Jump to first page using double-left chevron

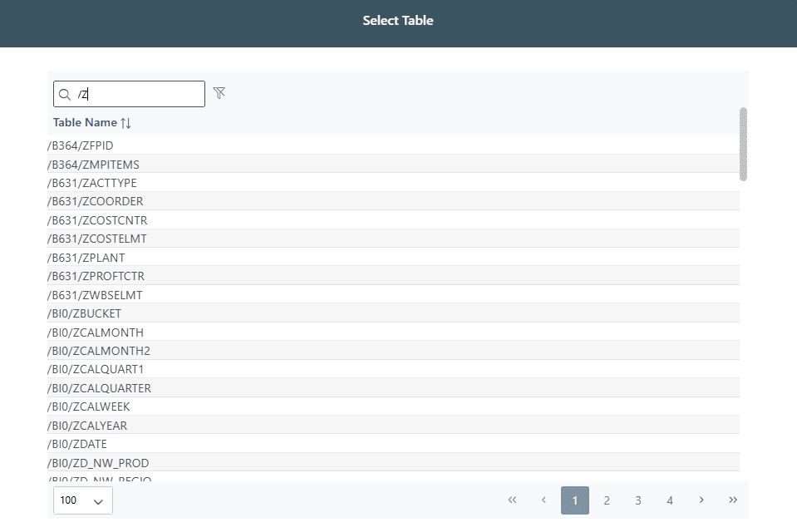[x=512, y=500]
